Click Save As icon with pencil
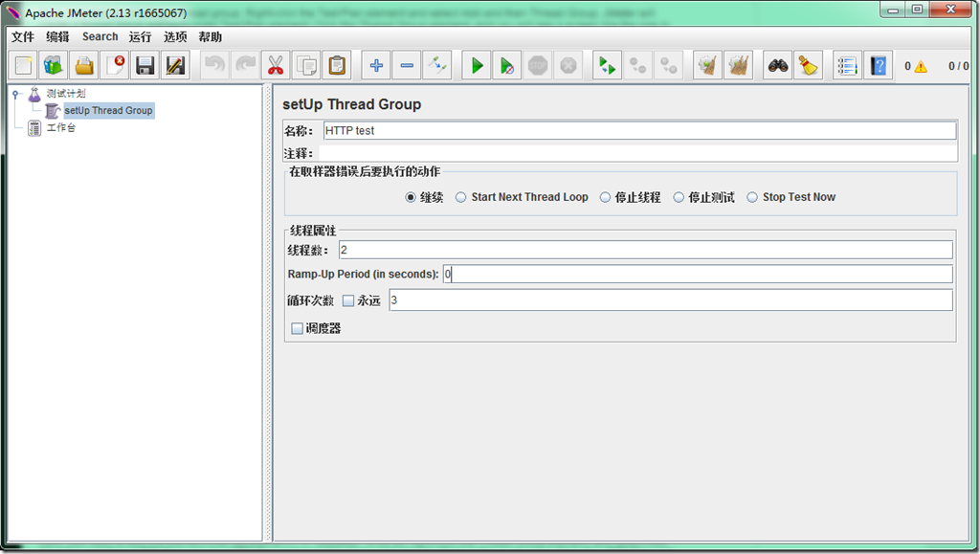 (x=176, y=65)
